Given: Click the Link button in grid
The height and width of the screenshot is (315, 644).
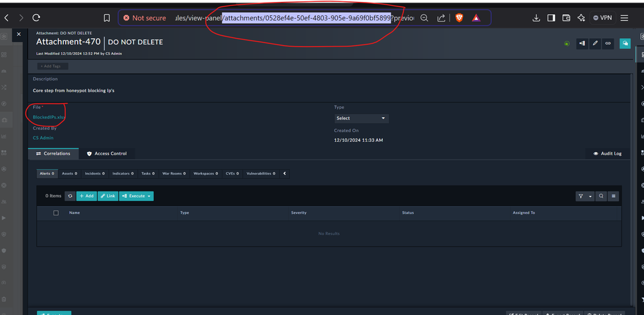Looking at the screenshot, I should pos(108,196).
